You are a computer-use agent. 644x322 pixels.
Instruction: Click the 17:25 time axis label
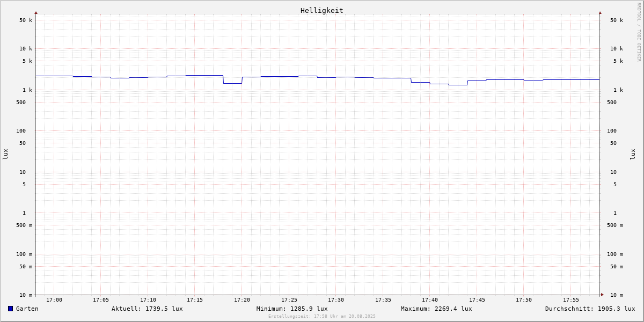pyautogui.click(x=289, y=300)
